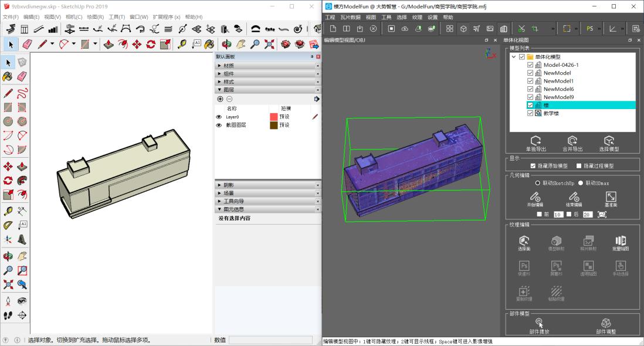The width and height of the screenshot is (644, 346).
Task: Open 纹理 menu in ModelFun
Action: tap(417, 17)
